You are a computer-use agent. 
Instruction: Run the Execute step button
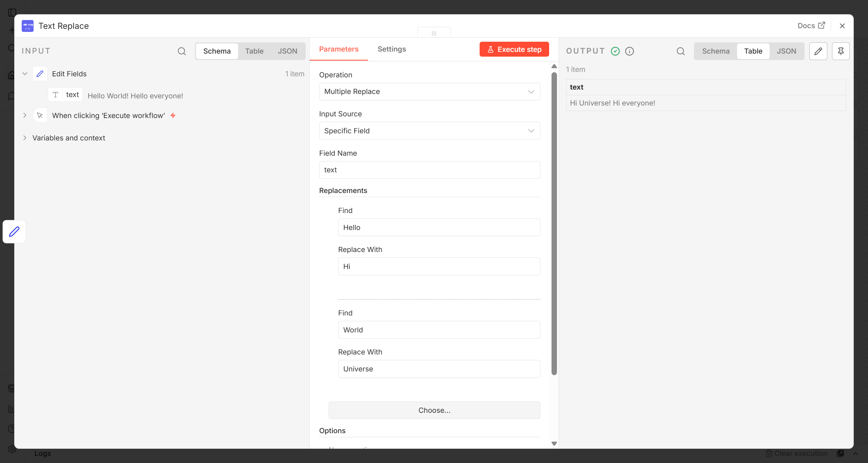tap(514, 49)
